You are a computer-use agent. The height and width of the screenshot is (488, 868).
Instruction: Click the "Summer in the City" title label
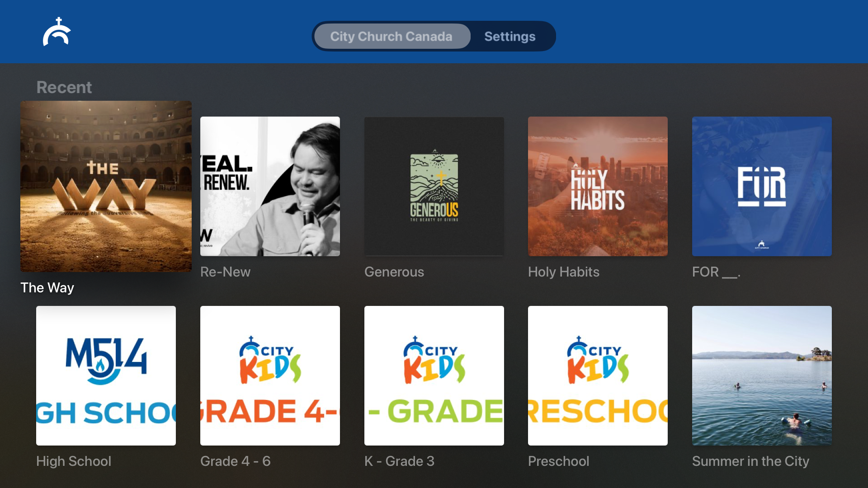(x=750, y=461)
